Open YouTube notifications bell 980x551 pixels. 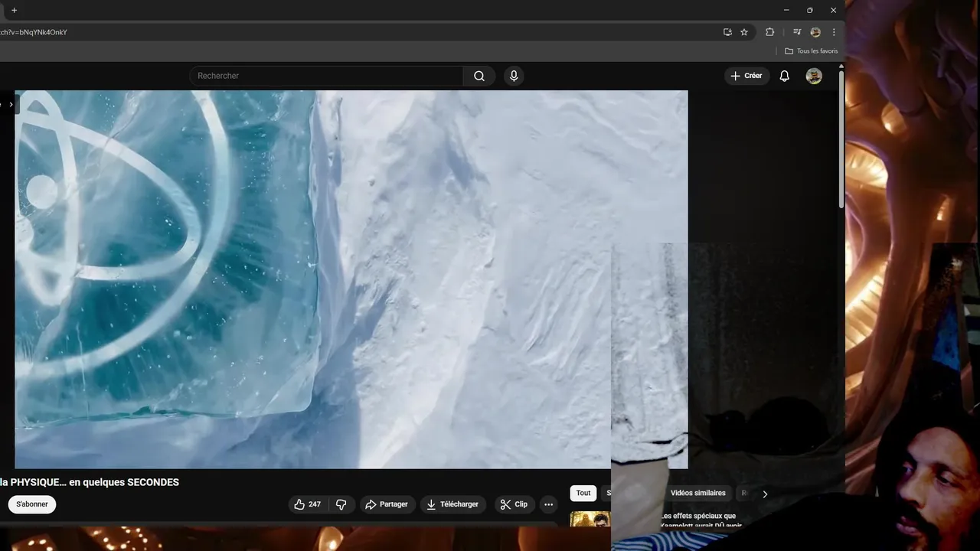784,76
